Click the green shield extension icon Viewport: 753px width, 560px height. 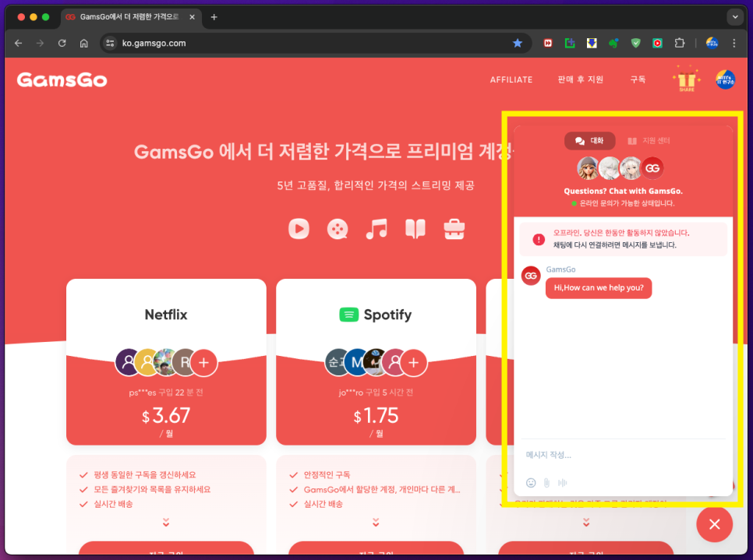(x=635, y=43)
